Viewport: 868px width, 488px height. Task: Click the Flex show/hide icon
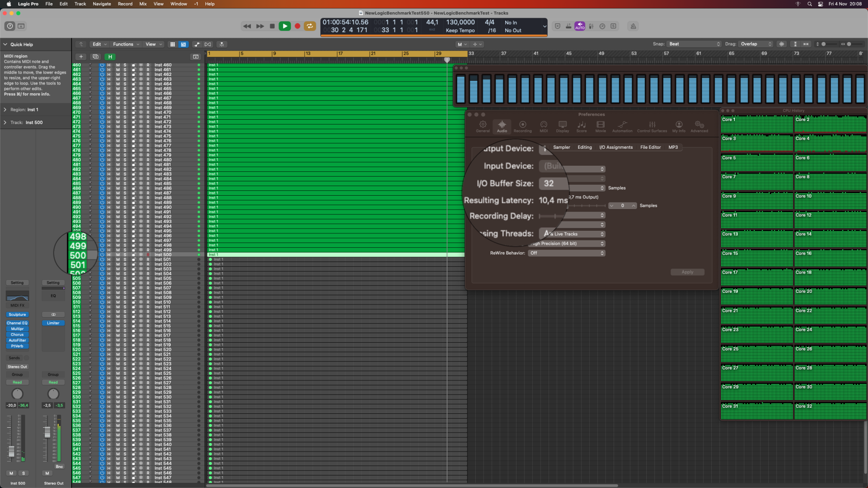[208, 44]
